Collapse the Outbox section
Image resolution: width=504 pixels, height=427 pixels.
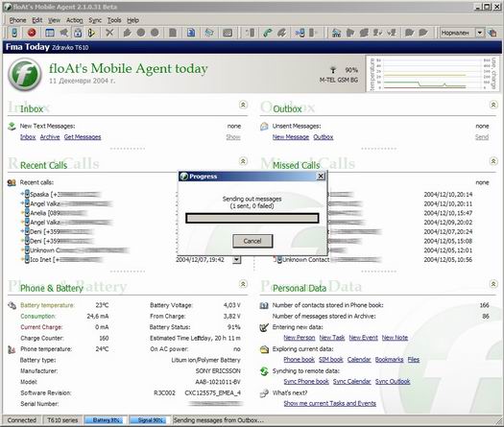[493, 105]
